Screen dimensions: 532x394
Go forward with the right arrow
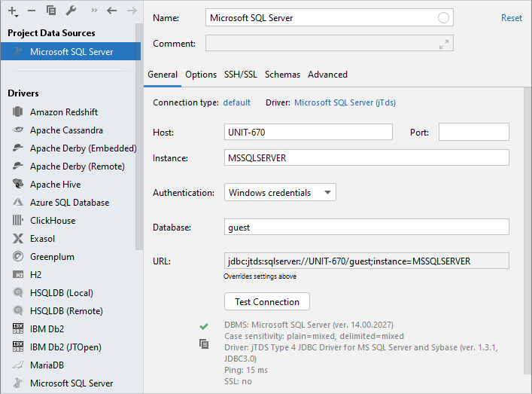[x=132, y=11]
